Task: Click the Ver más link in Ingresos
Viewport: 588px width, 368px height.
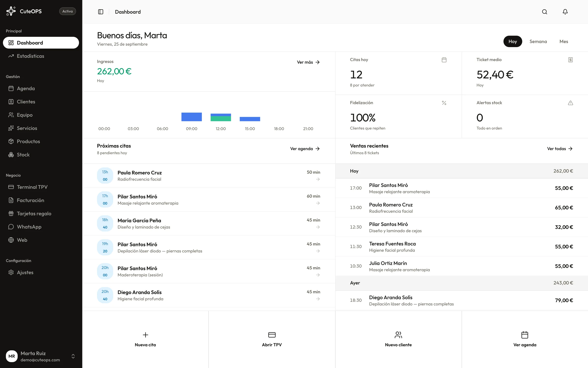Action: click(308, 62)
